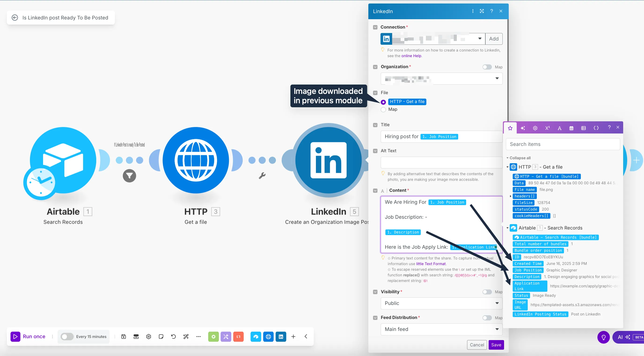Click the purple tools icon

226,337
